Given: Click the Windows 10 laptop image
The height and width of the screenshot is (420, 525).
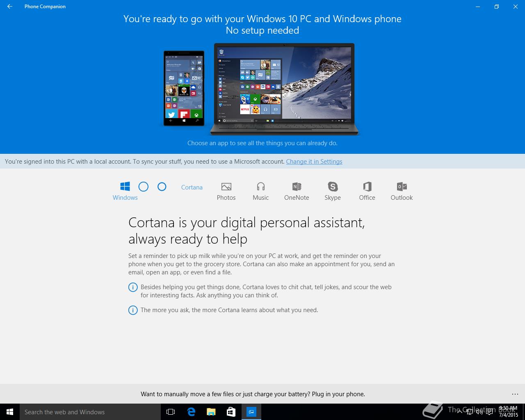Looking at the screenshot, I should pos(284,89).
